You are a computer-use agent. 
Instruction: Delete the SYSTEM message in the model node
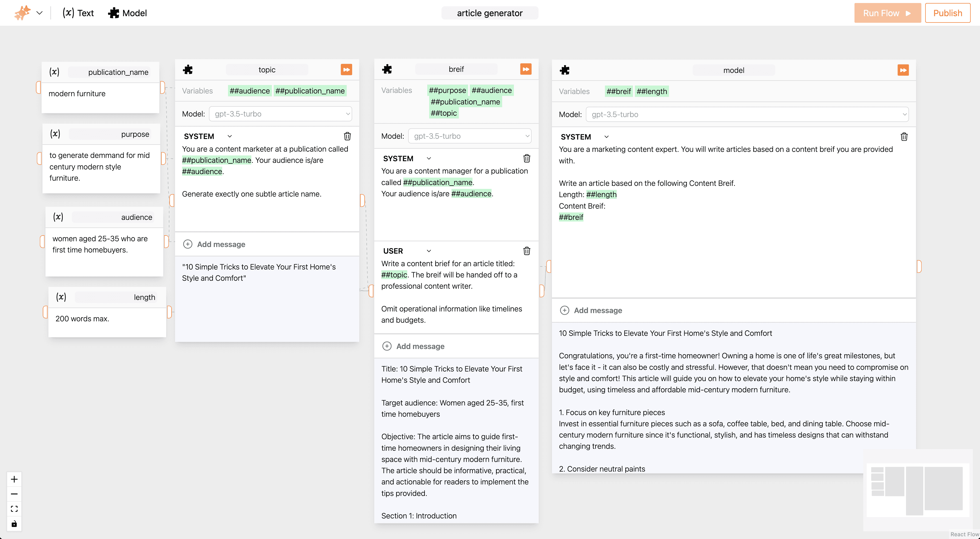pyautogui.click(x=904, y=137)
